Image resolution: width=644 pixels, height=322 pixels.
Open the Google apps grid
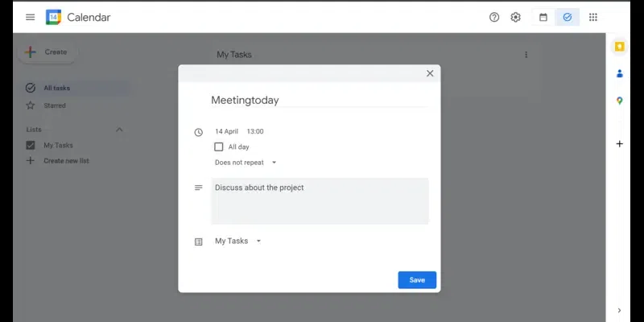tap(593, 17)
